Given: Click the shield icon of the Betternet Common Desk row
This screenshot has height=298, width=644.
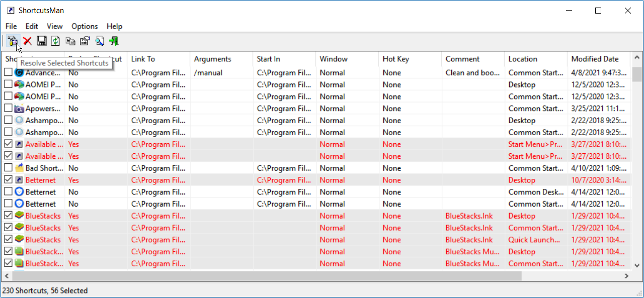Looking at the screenshot, I should click(x=20, y=192).
